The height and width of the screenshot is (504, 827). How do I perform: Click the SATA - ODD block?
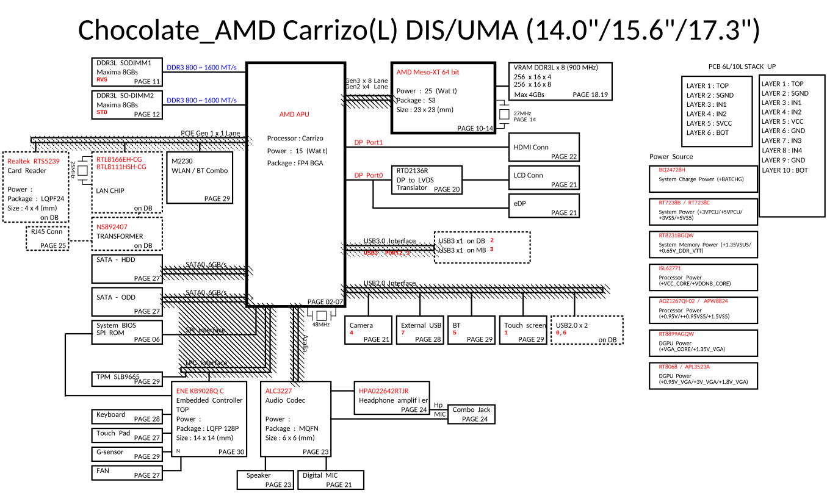(127, 302)
